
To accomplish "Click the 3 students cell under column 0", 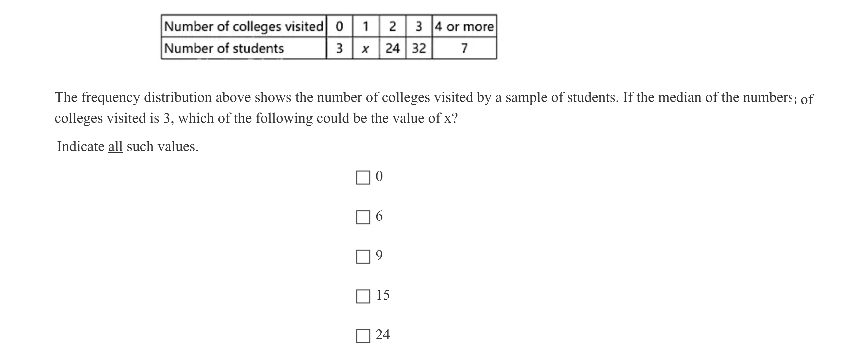I will (339, 49).
